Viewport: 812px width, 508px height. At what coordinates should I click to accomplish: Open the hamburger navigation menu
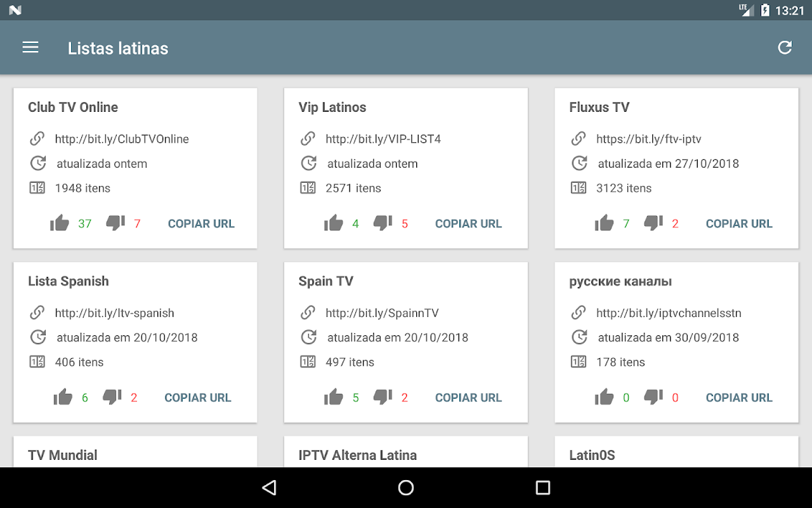(x=30, y=48)
